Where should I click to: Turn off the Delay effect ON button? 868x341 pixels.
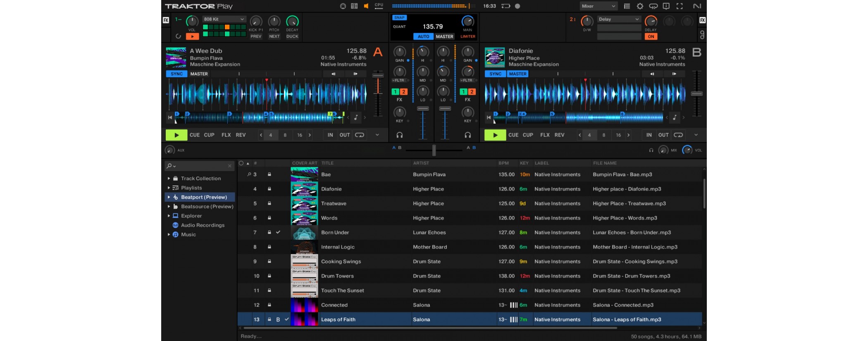651,36
